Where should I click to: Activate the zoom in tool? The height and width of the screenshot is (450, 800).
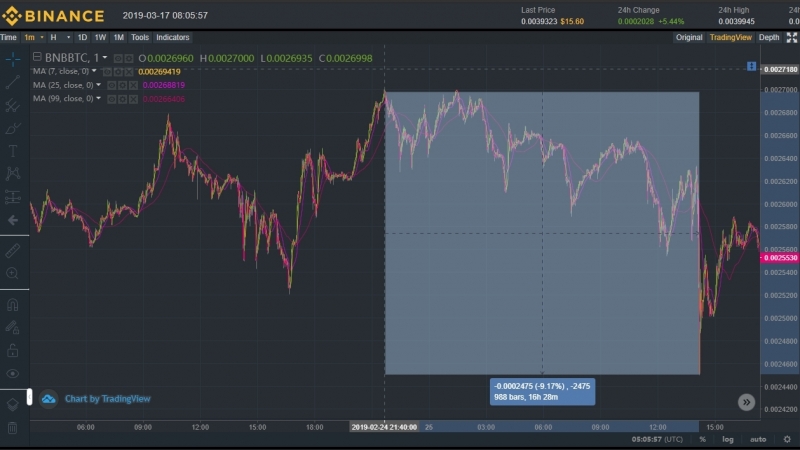pos(13,273)
